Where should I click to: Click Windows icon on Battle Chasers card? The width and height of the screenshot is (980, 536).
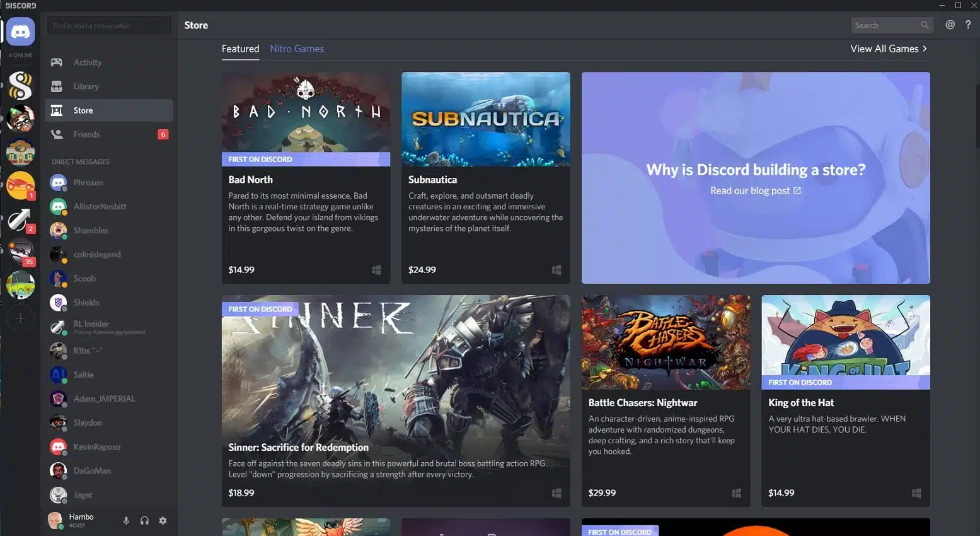tap(736, 493)
